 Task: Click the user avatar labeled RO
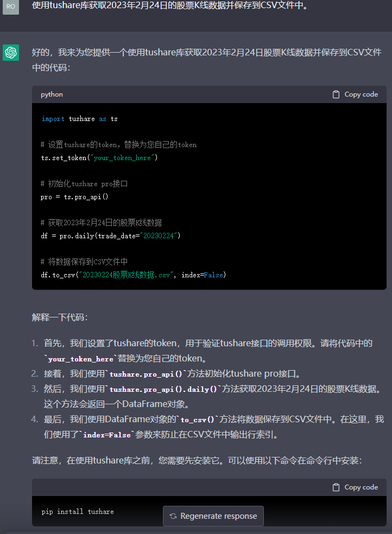coord(10,7)
